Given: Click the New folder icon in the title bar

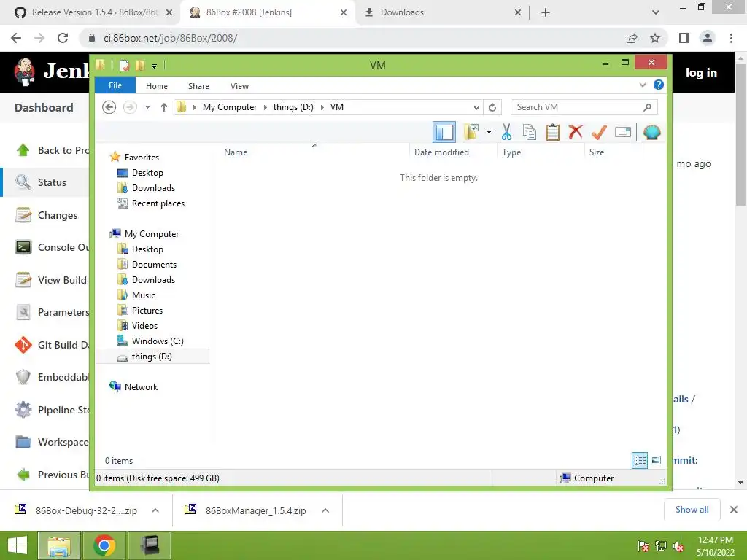Looking at the screenshot, I should click(139, 65).
